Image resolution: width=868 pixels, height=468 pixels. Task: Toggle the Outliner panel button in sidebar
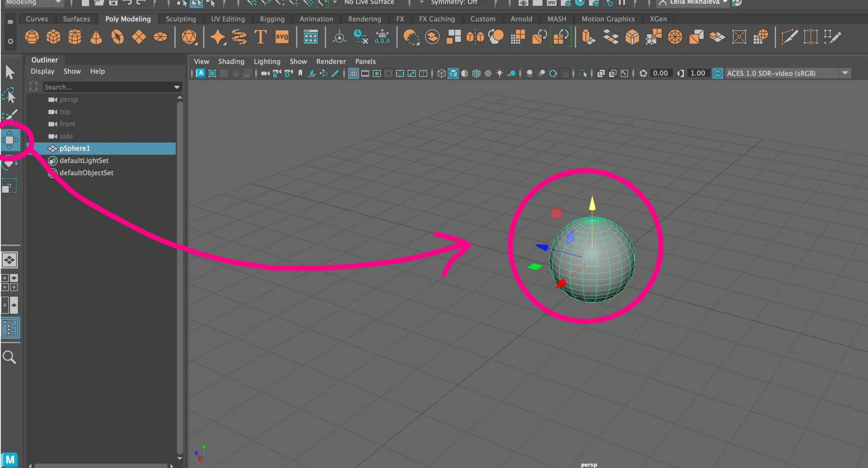[10, 328]
